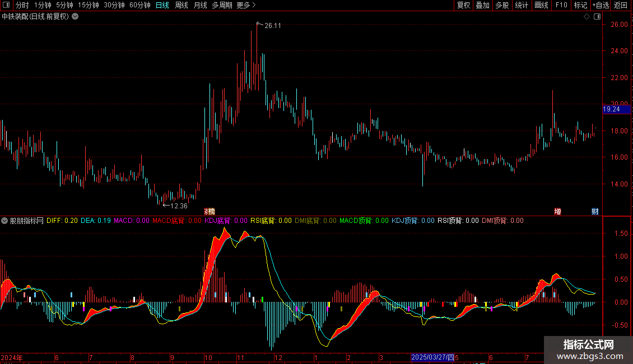Select the 15分钟 period
Screen dimensions: 633x364
coord(88,5)
